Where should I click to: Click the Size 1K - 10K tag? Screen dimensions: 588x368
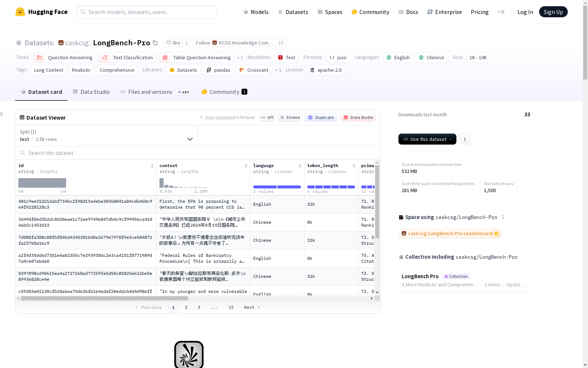coord(478,57)
